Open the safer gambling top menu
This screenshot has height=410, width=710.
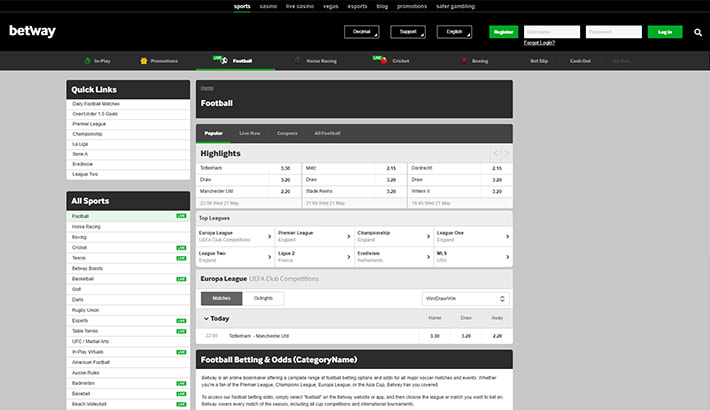[x=455, y=6]
